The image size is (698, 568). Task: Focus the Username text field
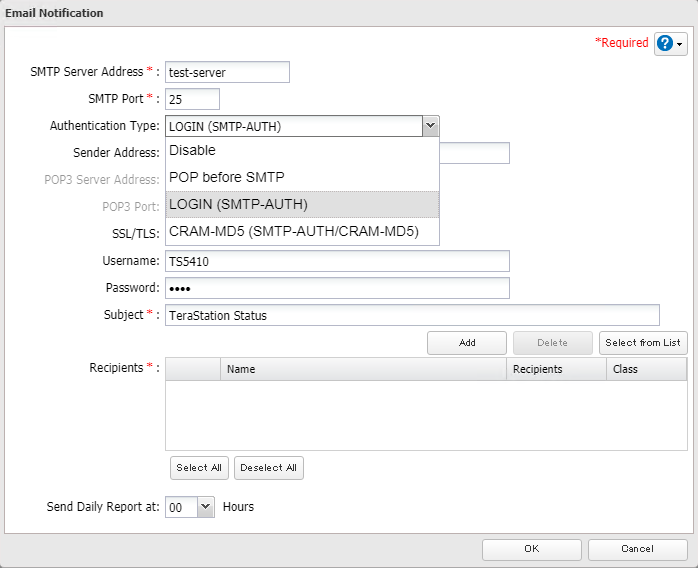click(337, 261)
